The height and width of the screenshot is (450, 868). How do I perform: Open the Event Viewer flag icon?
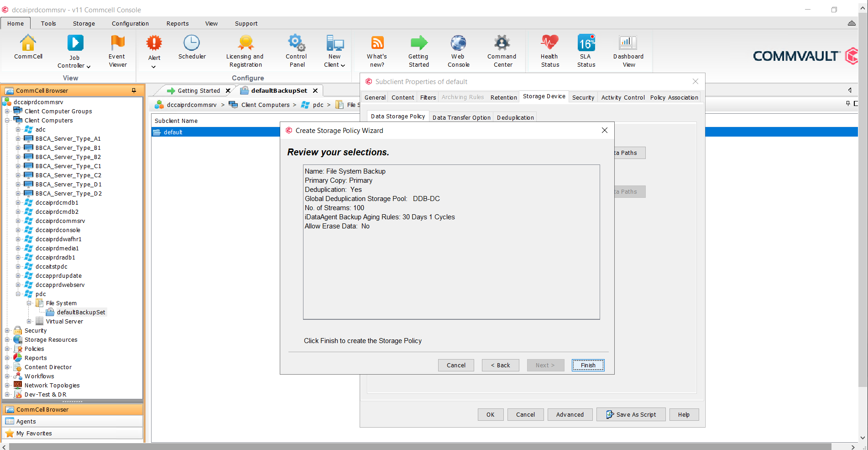coord(117,43)
